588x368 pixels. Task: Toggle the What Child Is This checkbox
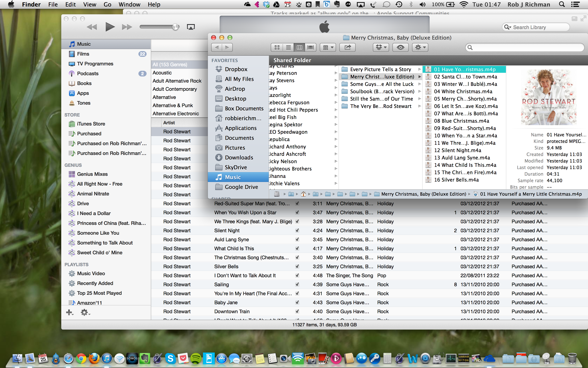tap(297, 248)
